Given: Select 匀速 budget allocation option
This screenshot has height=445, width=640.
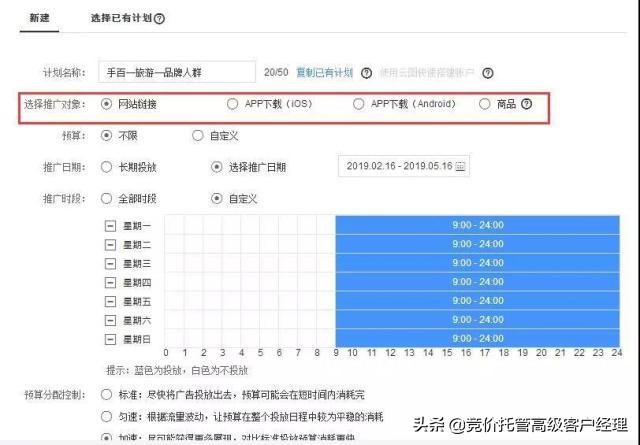Looking at the screenshot, I should tap(107, 416).
